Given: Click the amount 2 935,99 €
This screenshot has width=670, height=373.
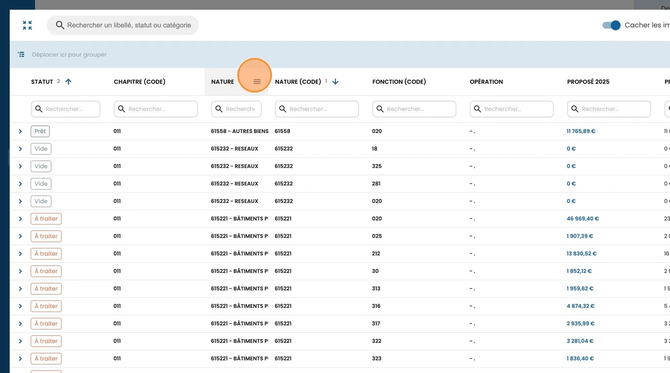Looking at the screenshot, I should coord(580,324).
